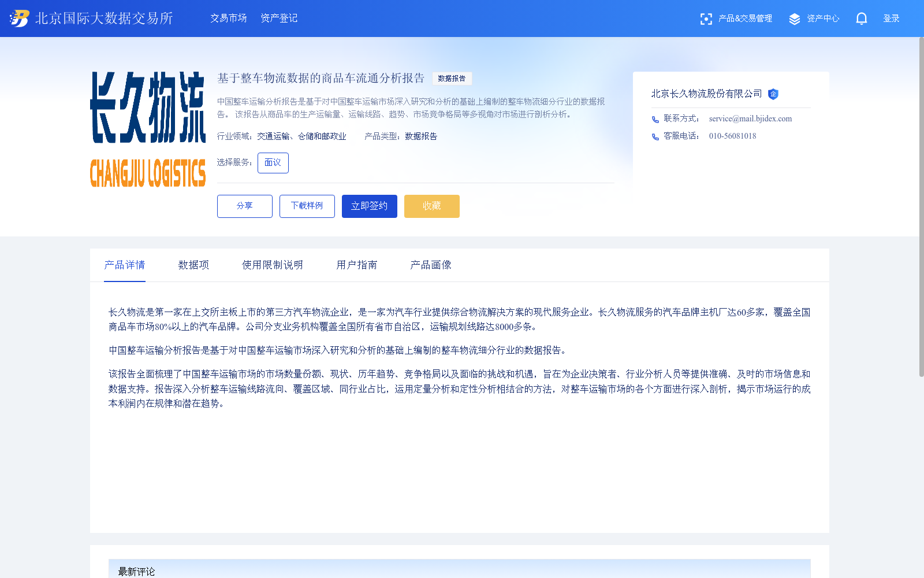This screenshot has height=578, width=924.
Task: Click the 数据报告 tag beside title
Action: (452, 79)
